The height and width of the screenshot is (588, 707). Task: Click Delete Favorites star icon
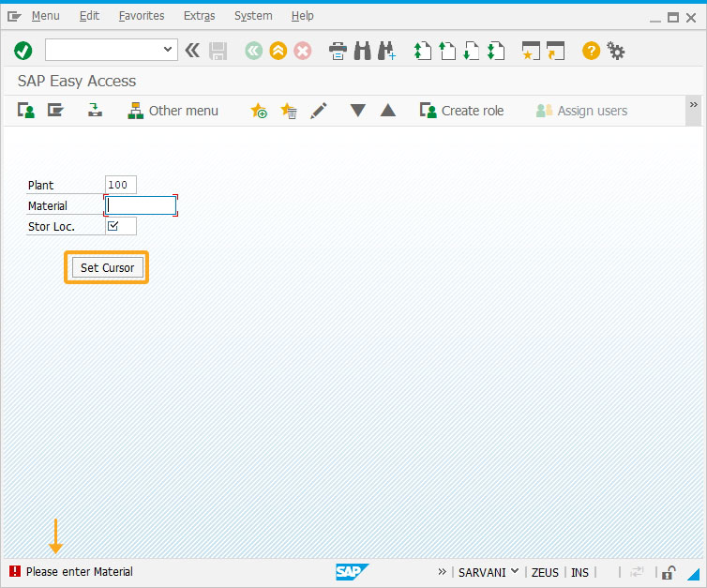[289, 111]
